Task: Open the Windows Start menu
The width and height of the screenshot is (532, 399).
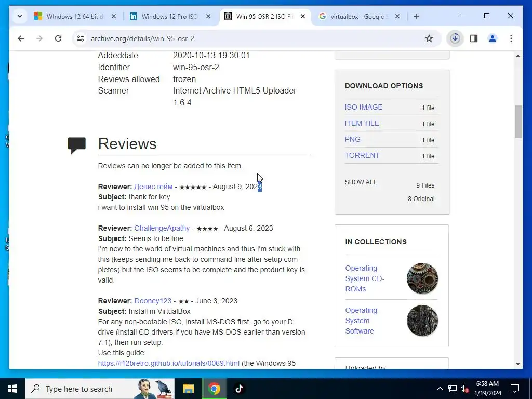Action: click(12, 389)
